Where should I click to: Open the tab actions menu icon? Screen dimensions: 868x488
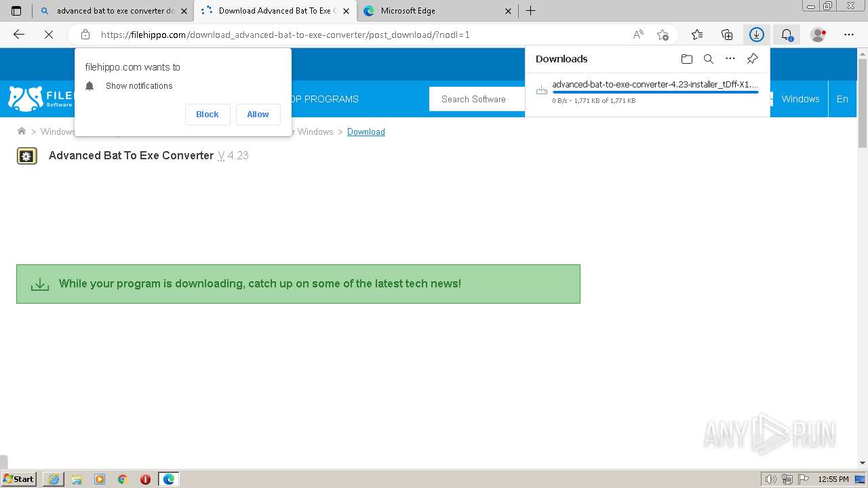tap(16, 11)
